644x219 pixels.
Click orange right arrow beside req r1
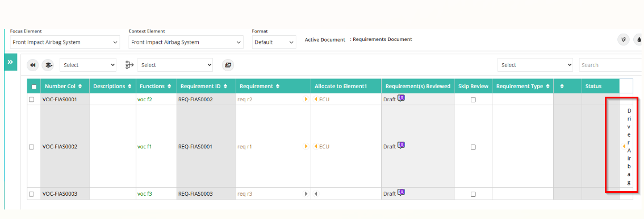point(306,146)
